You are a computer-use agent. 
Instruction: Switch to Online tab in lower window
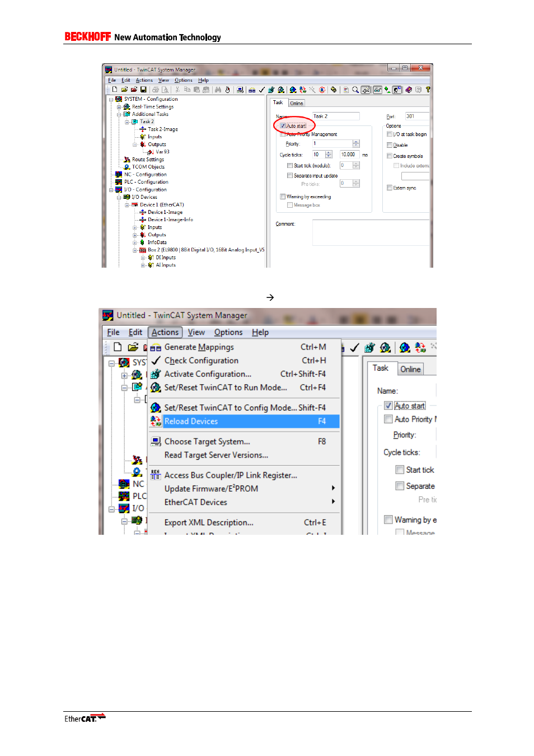pos(410,369)
